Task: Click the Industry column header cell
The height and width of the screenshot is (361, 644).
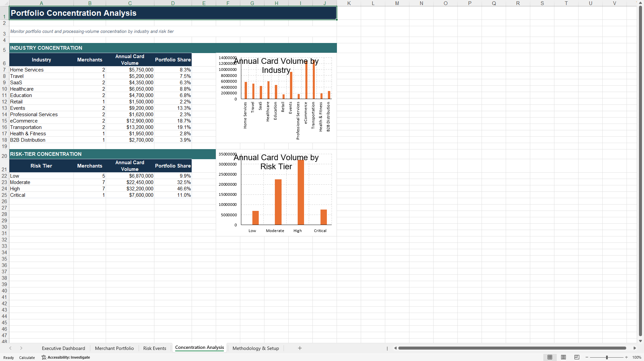Action: (x=41, y=60)
